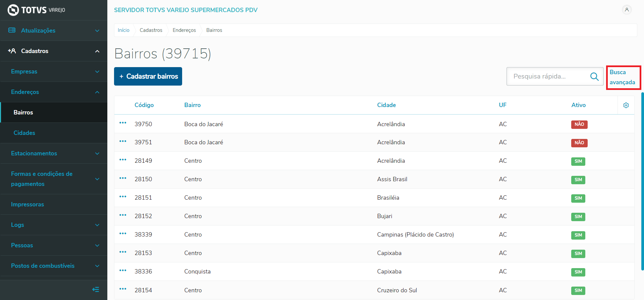
Task: Click city Assis Brasil cell
Action: click(392, 179)
